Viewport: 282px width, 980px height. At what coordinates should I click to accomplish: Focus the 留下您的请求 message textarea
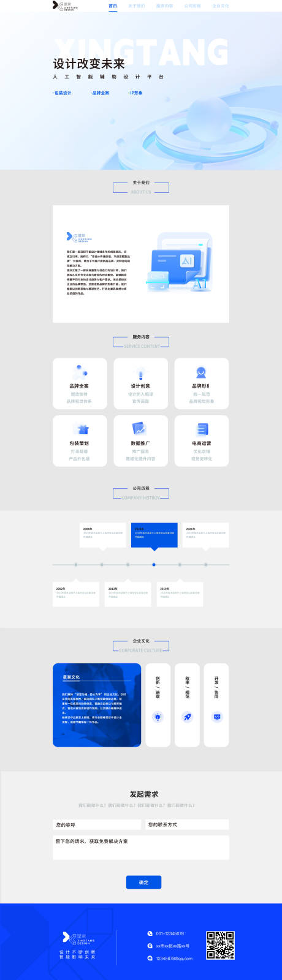tap(141, 847)
